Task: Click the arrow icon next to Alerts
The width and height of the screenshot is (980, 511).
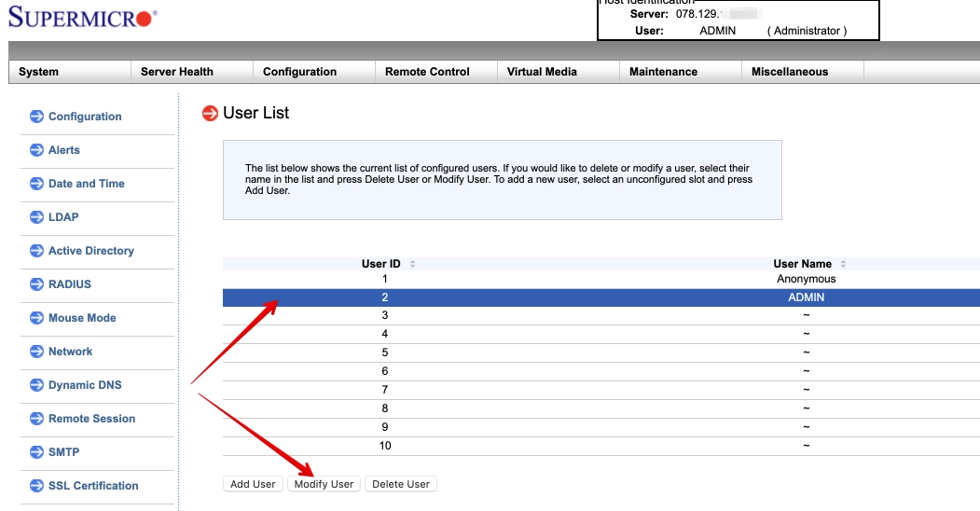Action: (x=36, y=150)
